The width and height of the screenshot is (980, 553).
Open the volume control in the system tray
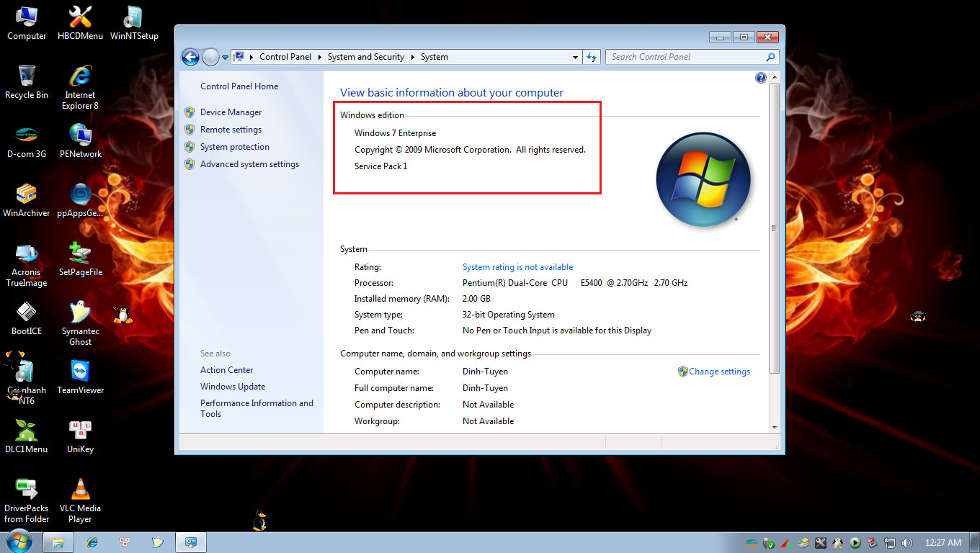pyautogui.click(x=907, y=542)
